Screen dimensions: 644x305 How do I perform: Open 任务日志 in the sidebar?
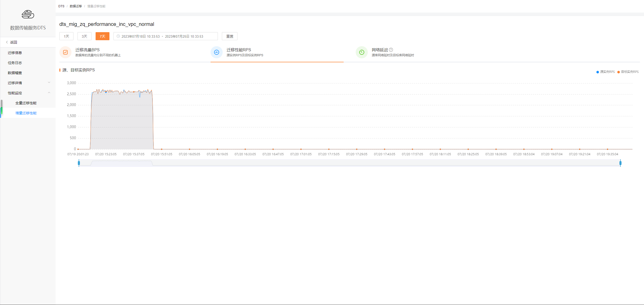pos(15,63)
